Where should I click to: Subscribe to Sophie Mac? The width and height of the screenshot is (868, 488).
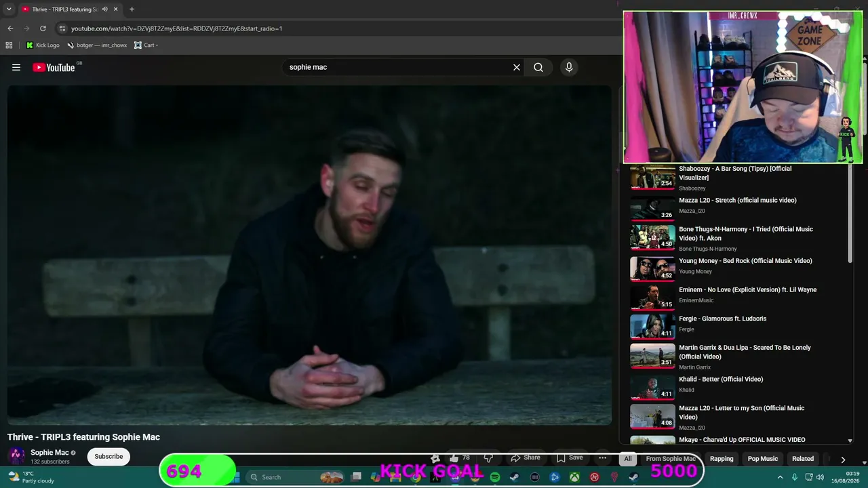click(108, 456)
